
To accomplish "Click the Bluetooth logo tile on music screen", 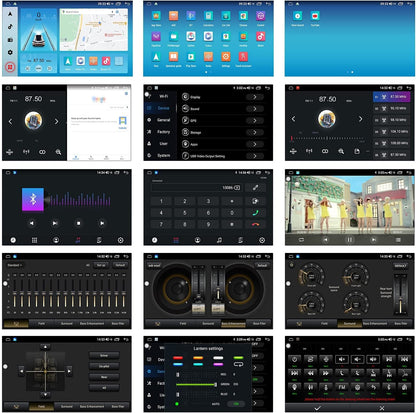I will (33, 199).
